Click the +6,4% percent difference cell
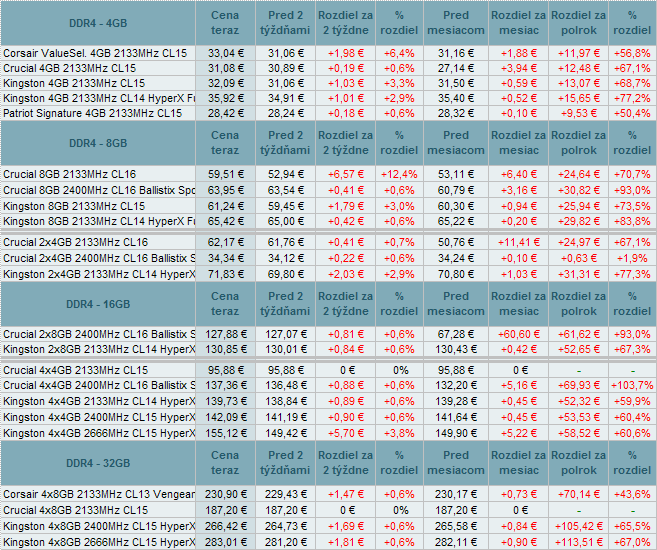 399,53
